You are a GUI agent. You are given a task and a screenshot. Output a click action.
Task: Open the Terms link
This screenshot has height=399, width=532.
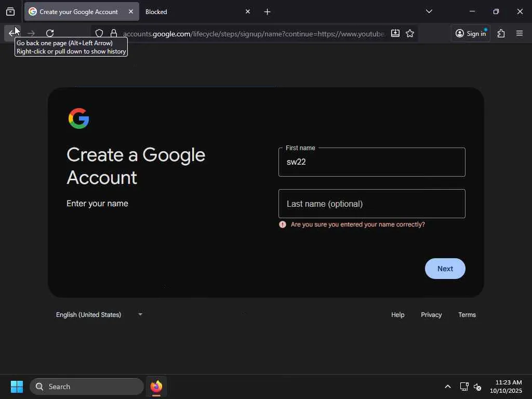click(467, 314)
